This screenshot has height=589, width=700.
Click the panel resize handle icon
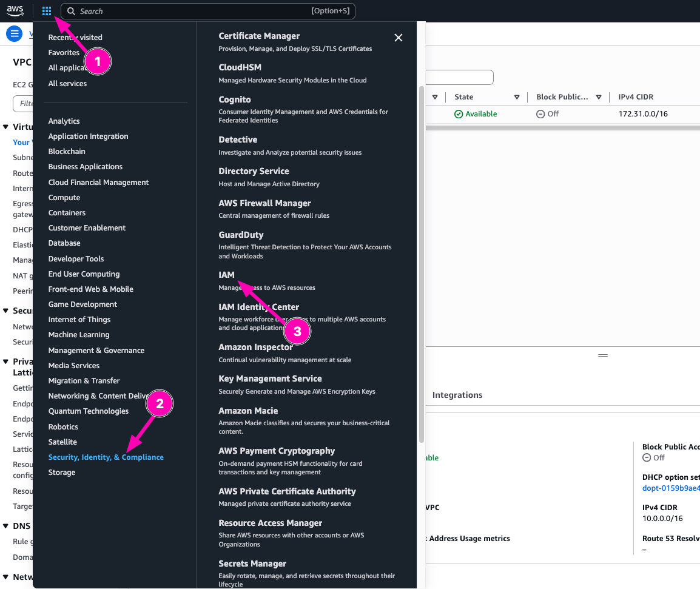coord(602,355)
